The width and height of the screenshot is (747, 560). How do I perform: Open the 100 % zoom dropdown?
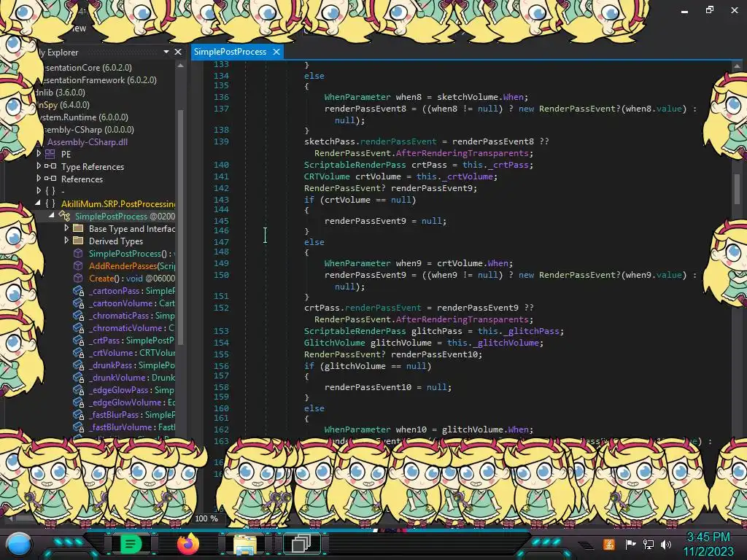point(206,518)
